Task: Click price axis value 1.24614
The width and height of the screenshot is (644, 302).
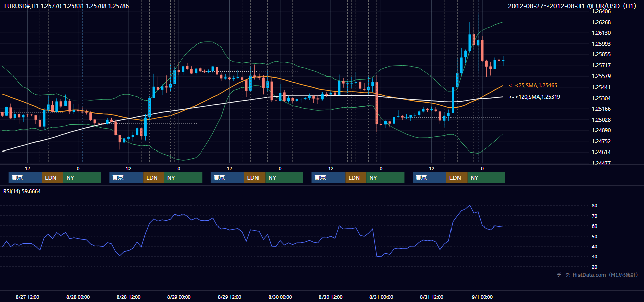Action: (601, 152)
